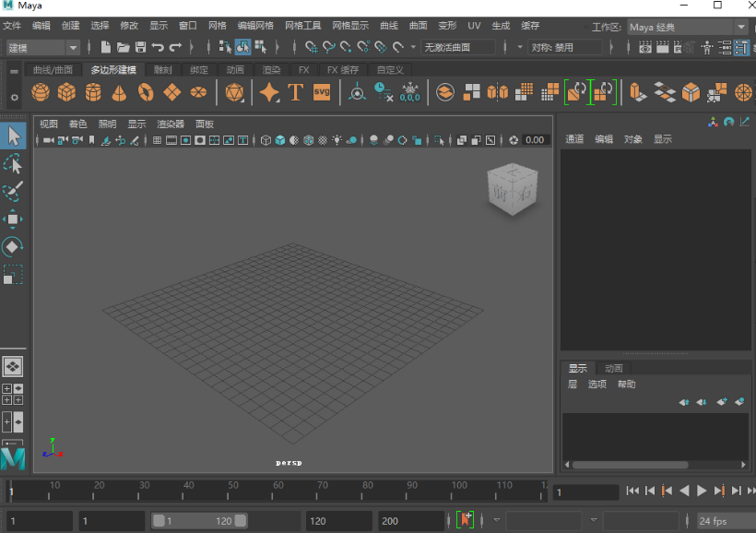
Task: Click the polygon cone shelf icon
Action: pyautogui.click(x=119, y=92)
